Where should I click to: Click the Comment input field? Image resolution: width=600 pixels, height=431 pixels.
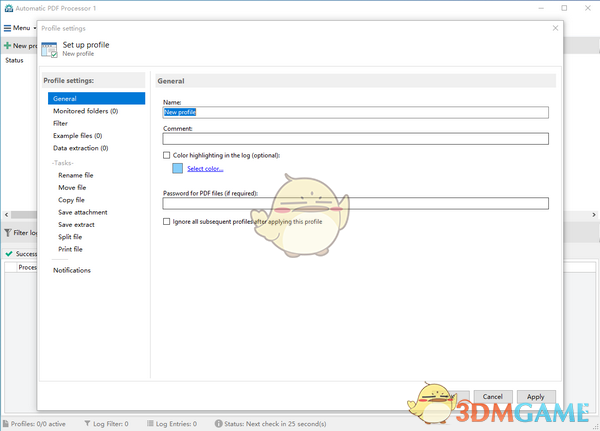(x=355, y=139)
